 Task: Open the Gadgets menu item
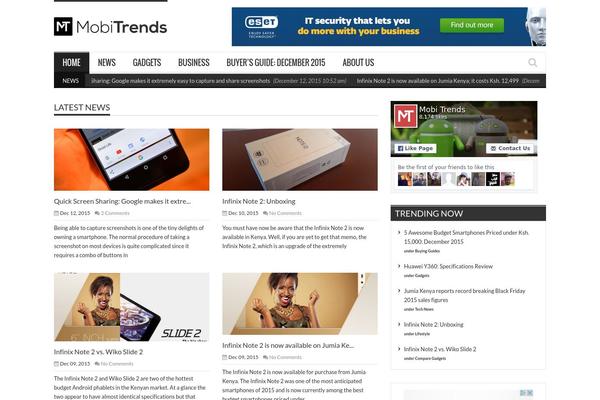click(147, 63)
